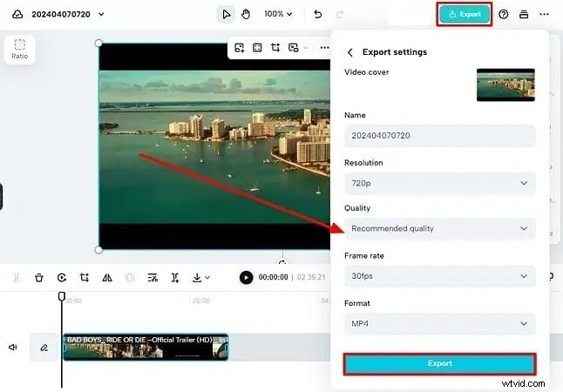Play the video preview
The width and height of the screenshot is (563, 392).
[247, 278]
